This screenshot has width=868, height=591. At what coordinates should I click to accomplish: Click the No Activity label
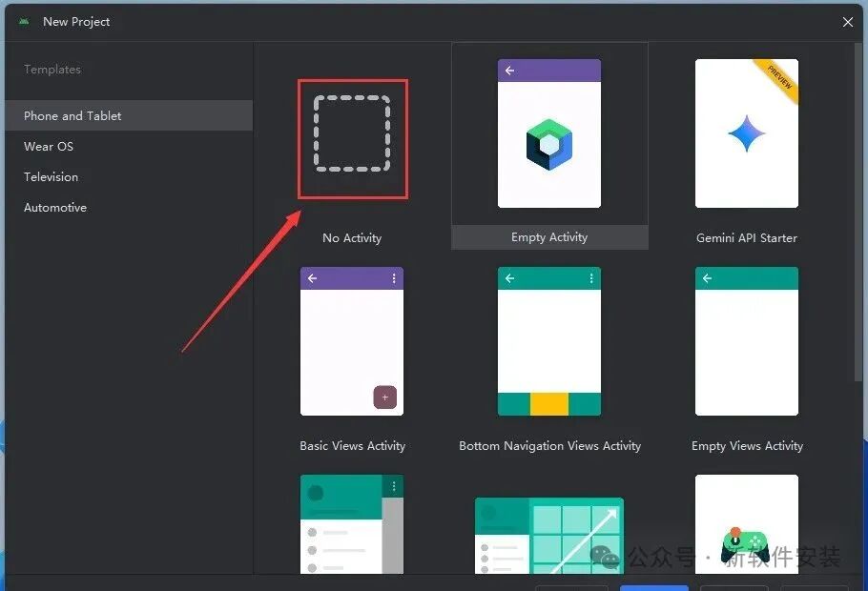coord(352,238)
